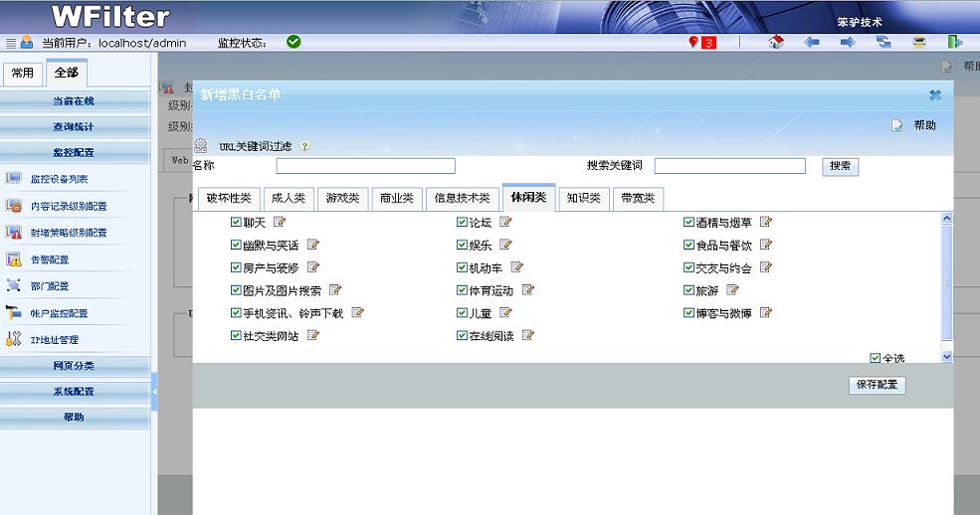Switch to the 游戏类 tab

click(x=343, y=198)
